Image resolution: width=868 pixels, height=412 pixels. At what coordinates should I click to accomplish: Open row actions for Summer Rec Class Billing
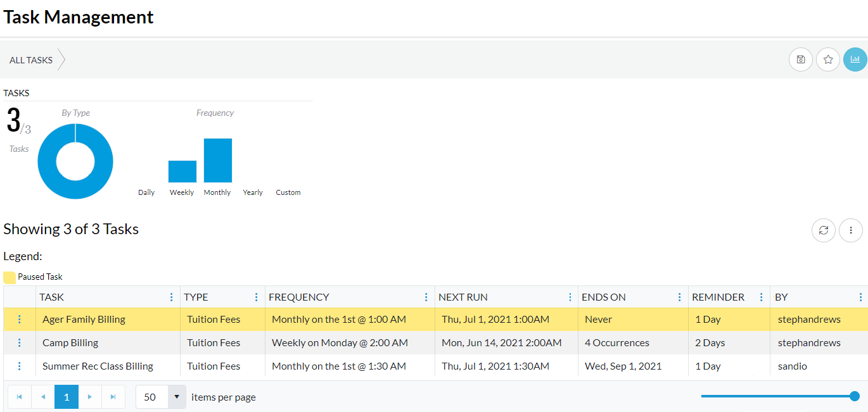pos(19,366)
